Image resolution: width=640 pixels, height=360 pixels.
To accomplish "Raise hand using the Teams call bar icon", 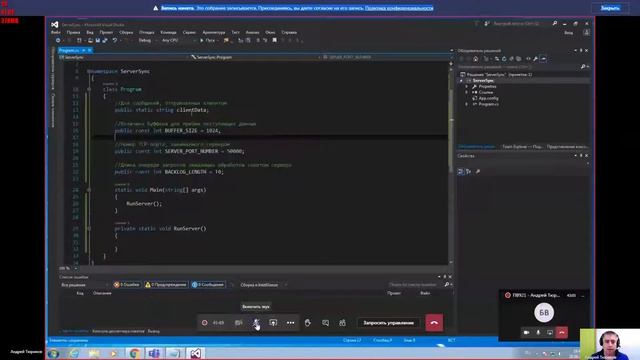I will 308,323.
